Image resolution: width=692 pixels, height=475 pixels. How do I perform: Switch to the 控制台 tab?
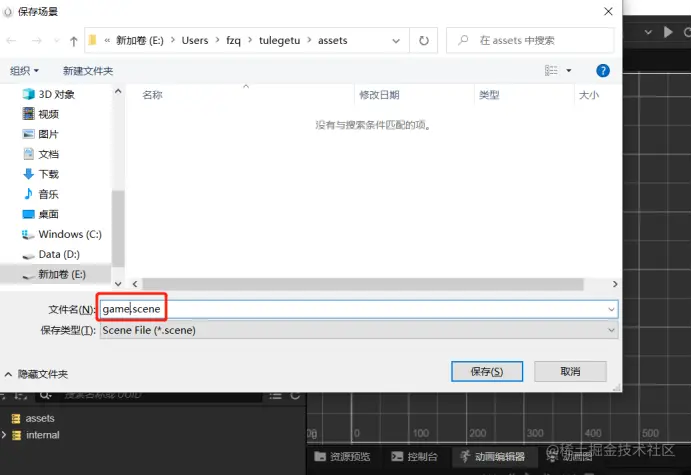click(414, 456)
